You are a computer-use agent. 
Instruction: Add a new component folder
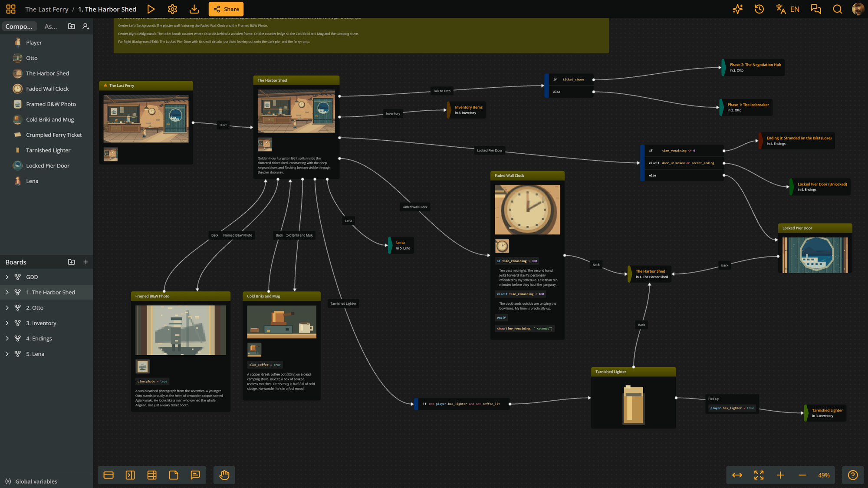(x=72, y=26)
